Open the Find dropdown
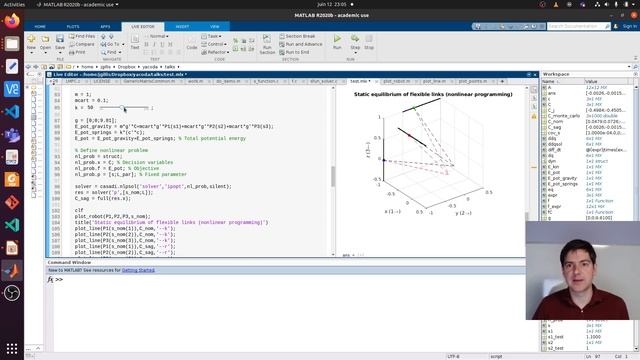This screenshot has height=360, width=640. (x=111, y=52)
